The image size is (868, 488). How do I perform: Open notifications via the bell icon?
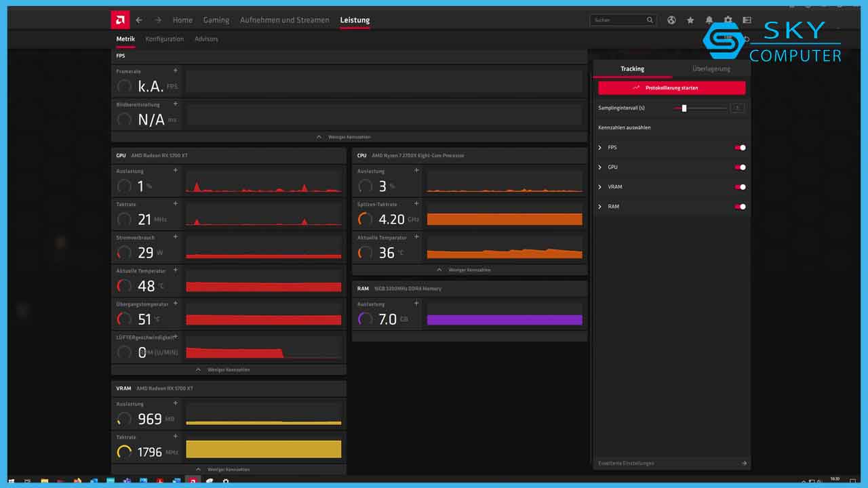point(709,20)
